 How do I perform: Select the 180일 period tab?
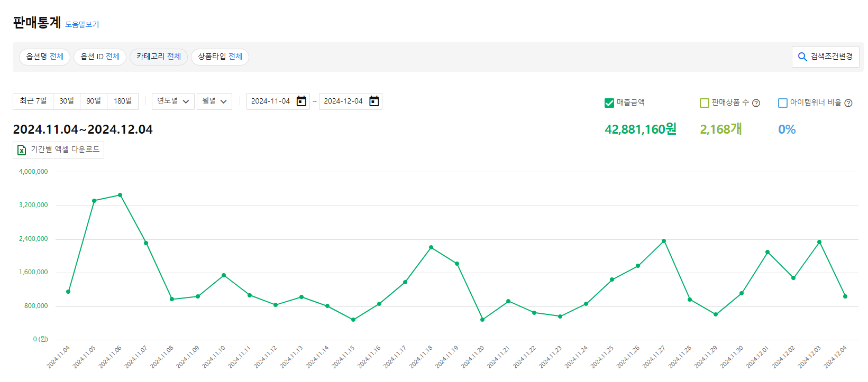pos(123,101)
